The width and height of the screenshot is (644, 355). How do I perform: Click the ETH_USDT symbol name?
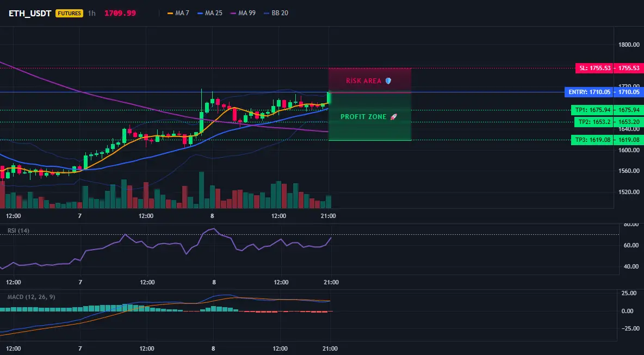tap(30, 13)
